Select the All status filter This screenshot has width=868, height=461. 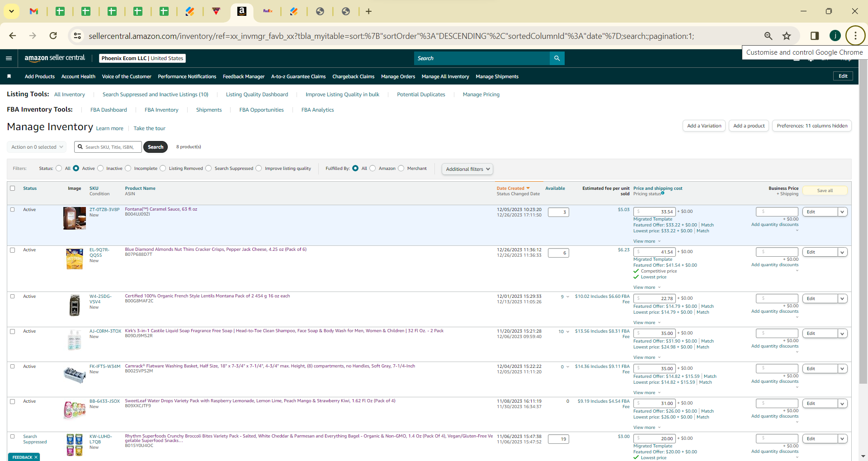[59, 168]
